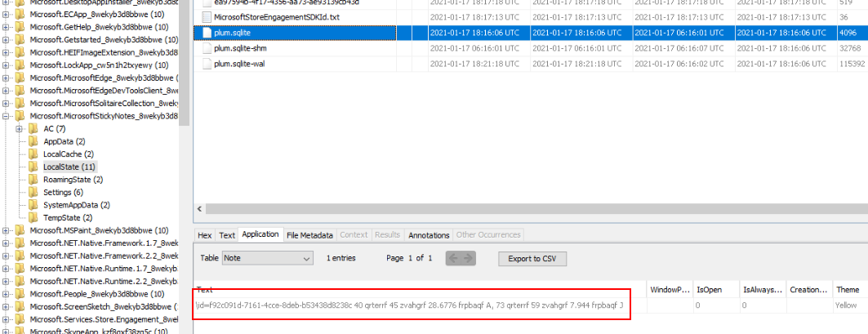This screenshot has width=868, height=334.
Task: Select the Microsoft.MicrosoftEdge_8wekyb3d8bbwe tree row
Action: click(104, 78)
